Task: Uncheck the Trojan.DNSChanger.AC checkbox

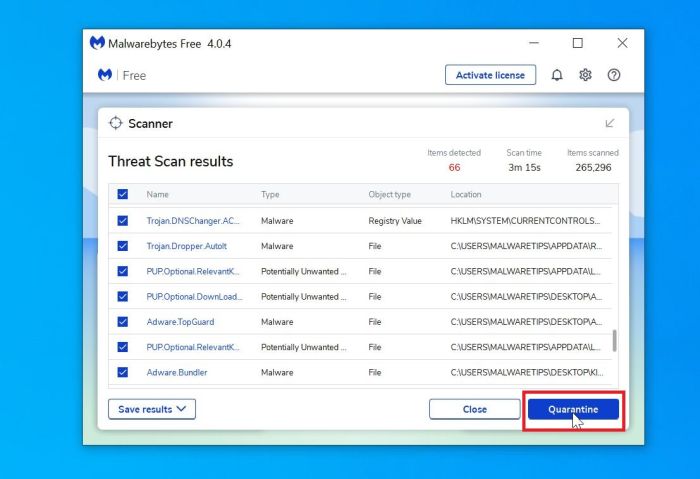Action: pyautogui.click(x=123, y=221)
